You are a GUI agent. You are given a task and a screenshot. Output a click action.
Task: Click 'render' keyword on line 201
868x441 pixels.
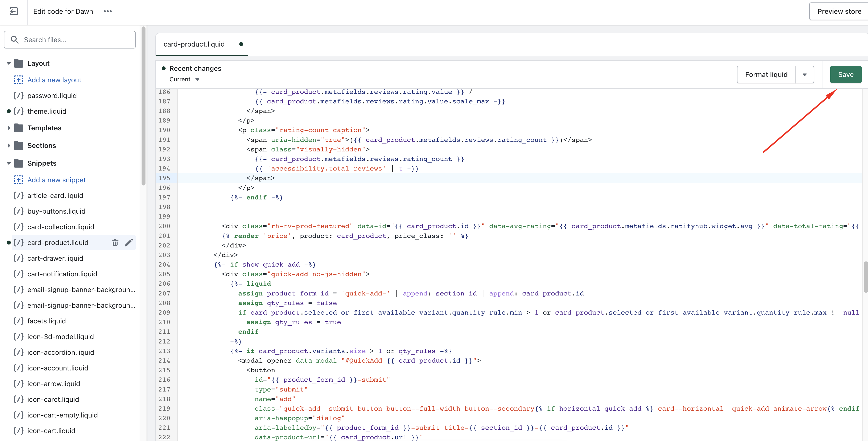(246, 236)
